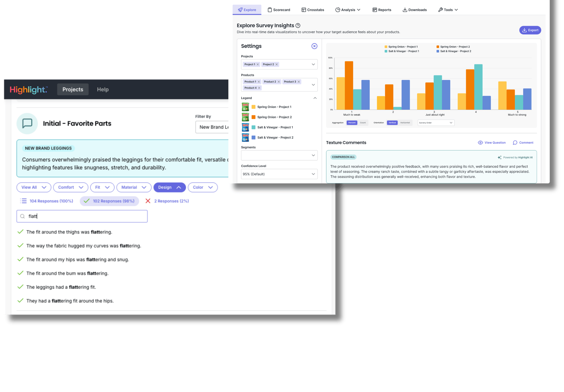Select the 102 Responses (98%) filter

[x=109, y=201]
